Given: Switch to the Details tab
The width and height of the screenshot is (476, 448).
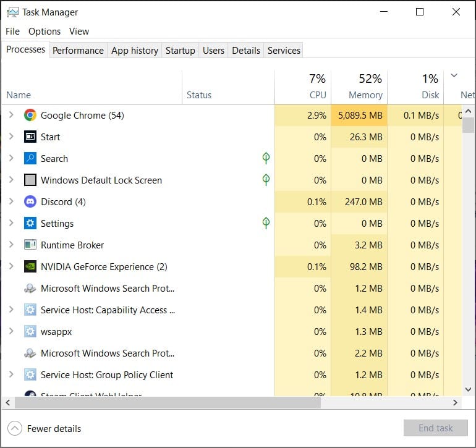Looking at the screenshot, I should coord(246,51).
